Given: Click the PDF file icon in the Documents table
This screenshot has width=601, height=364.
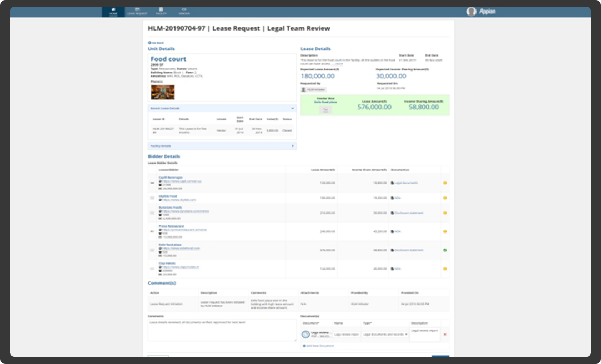Looking at the screenshot, I should click(x=307, y=333).
